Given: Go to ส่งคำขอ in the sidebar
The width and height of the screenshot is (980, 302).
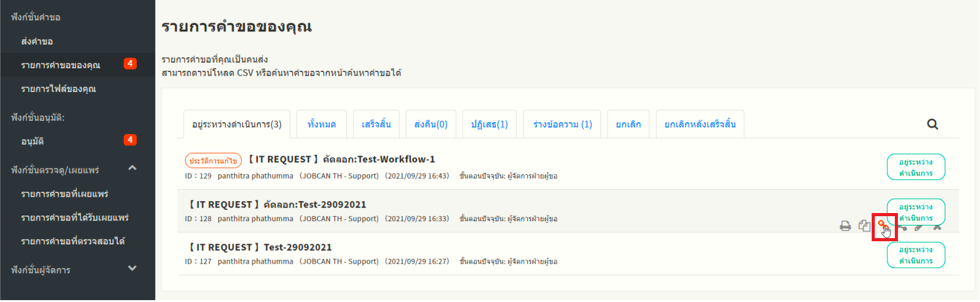Looking at the screenshot, I should 37,41.
